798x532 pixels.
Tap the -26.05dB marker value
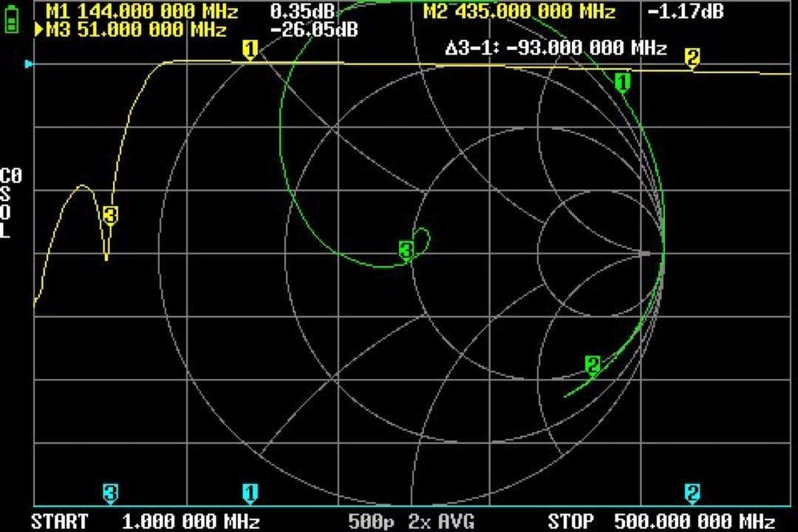pos(314,30)
